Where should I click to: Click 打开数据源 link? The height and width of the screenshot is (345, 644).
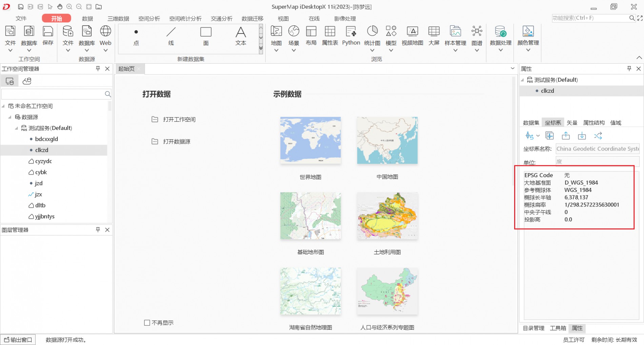point(177,142)
